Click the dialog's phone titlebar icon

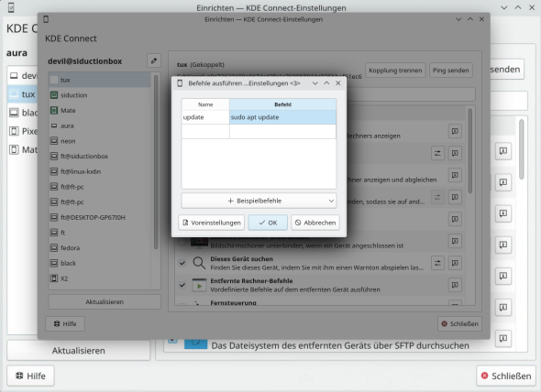coord(180,83)
